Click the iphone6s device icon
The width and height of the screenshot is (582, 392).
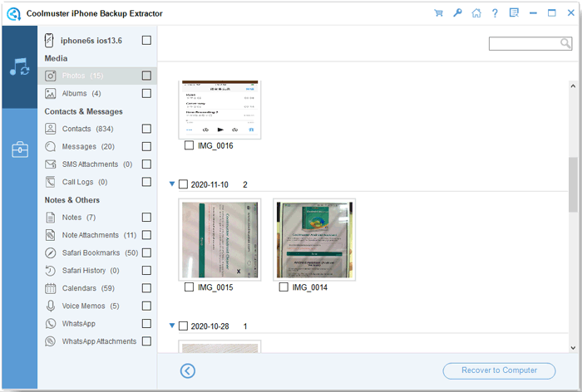coord(49,41)
